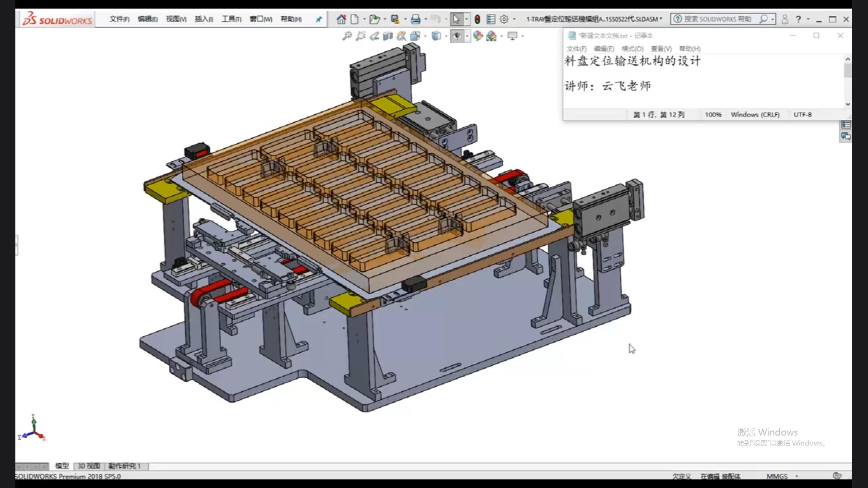Click the Windows (CRLF) status text
The height and width of the screenshot is (488, 868).
(x=755, y=115)
